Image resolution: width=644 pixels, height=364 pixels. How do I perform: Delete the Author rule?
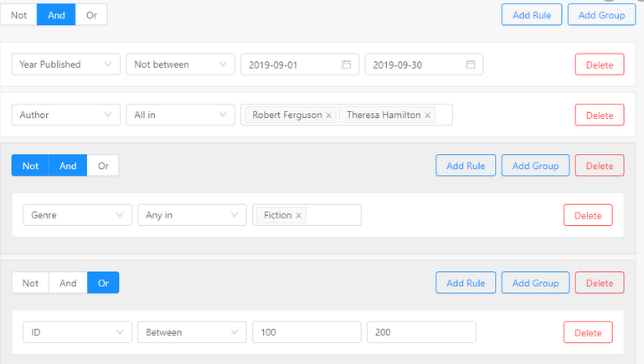pyautogui.click(x=599, y=115)
